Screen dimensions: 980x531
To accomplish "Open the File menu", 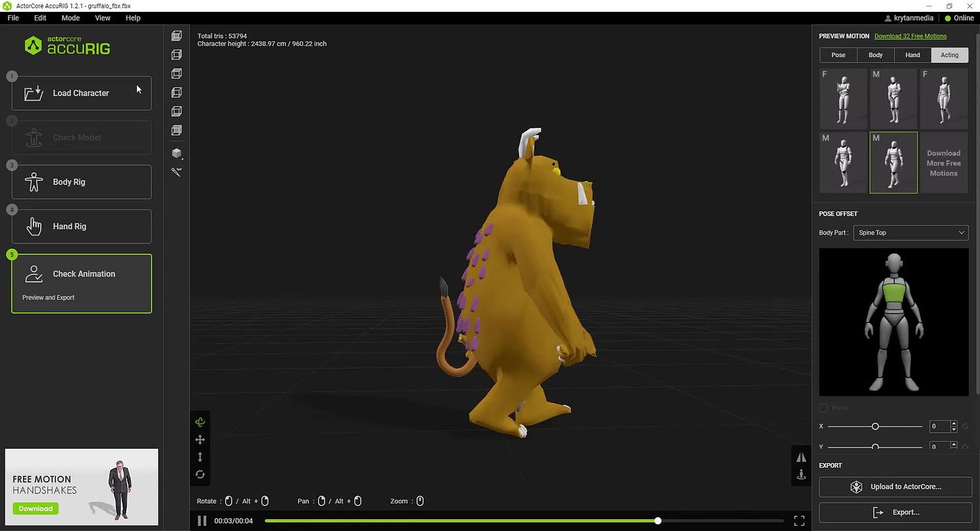I will pos(13,18).
